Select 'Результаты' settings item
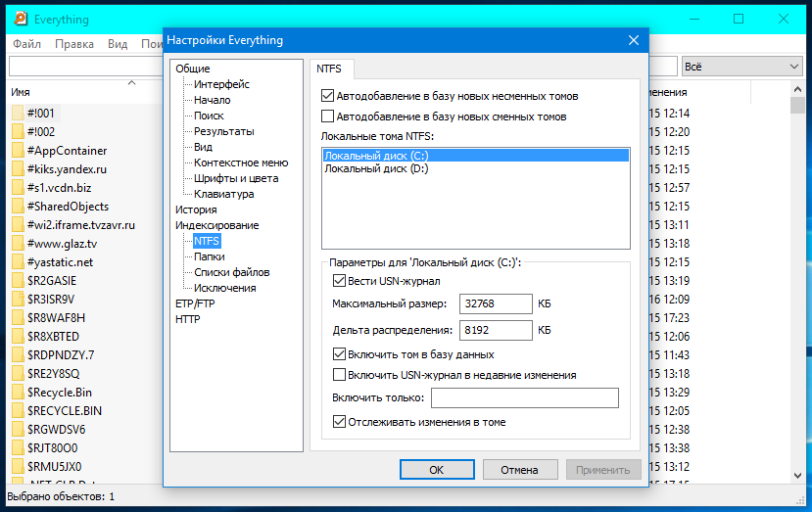This screenshot has width=812, height=512. [223, 131]
